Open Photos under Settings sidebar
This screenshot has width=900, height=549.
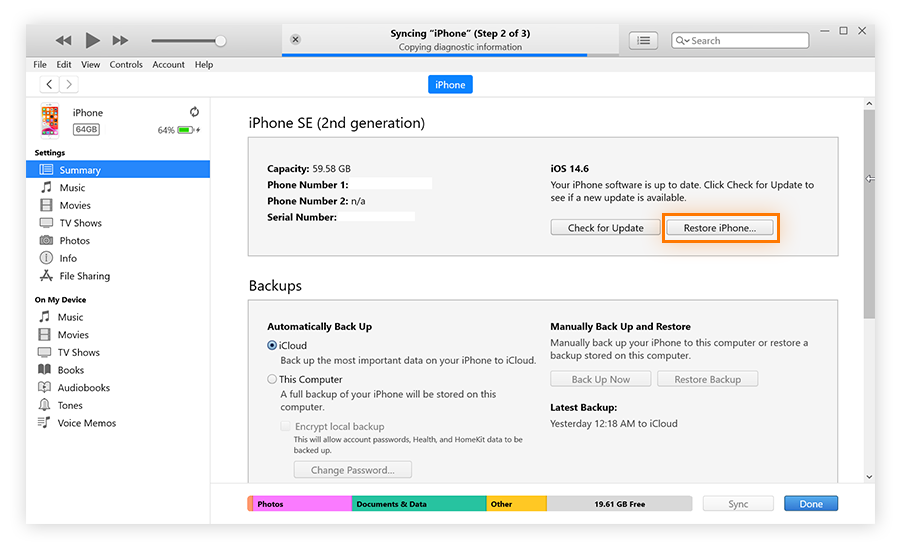click(74, 241)
